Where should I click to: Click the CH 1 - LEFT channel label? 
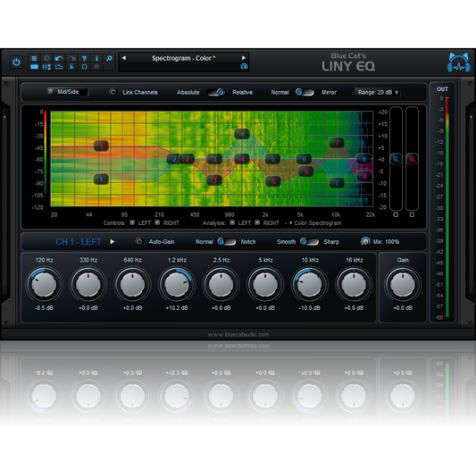[79, 242]
